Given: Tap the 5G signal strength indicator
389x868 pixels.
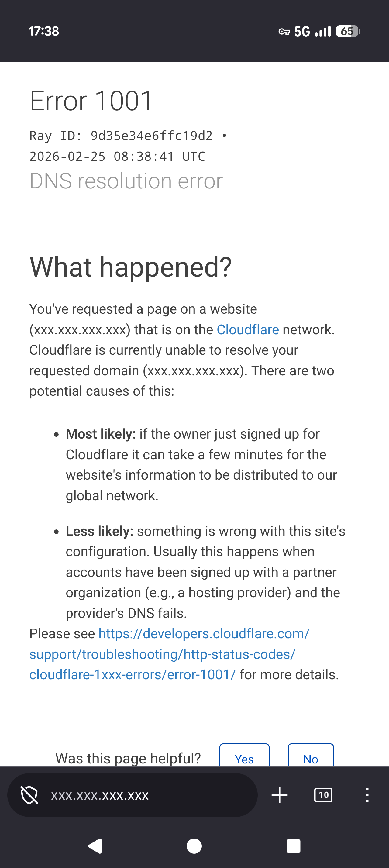Looking at the screenshot, I should point(312,31).
